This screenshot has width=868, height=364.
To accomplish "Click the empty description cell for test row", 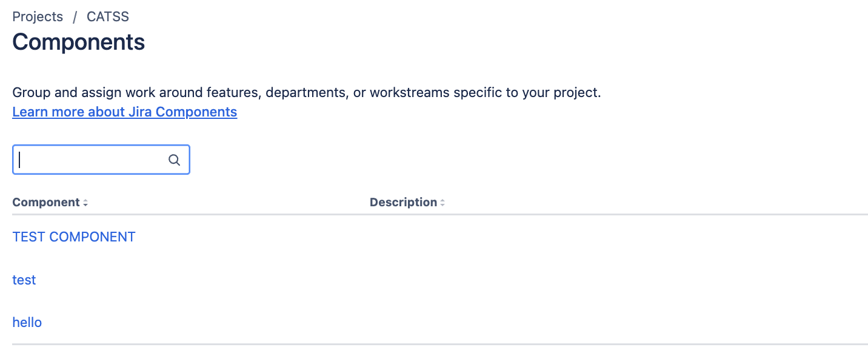I will pos(618,280).
